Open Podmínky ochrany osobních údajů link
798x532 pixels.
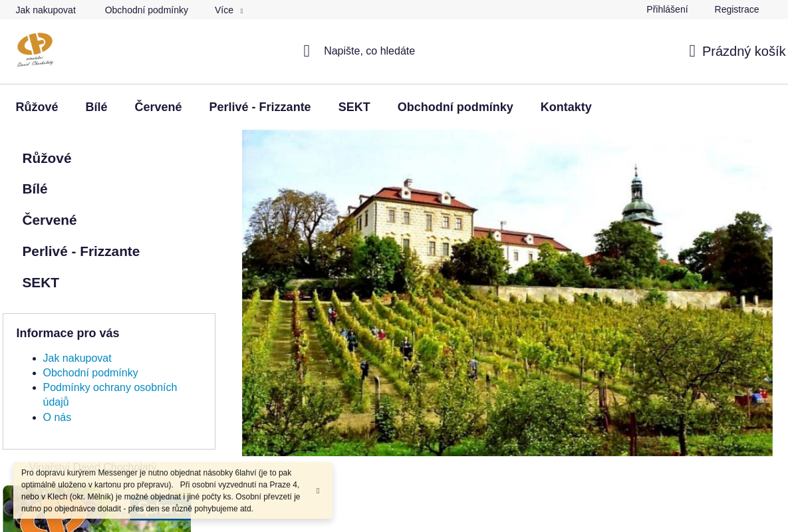[110, 394]
